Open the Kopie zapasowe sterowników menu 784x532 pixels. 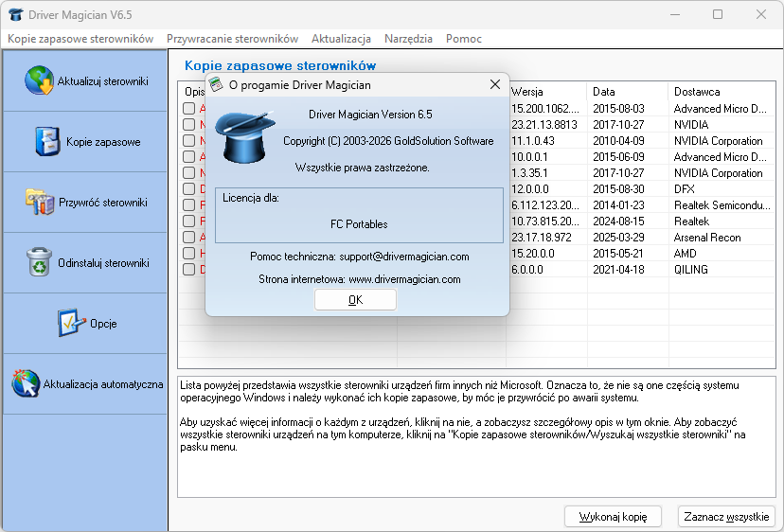pyautogui.click(x=80, y=39)
